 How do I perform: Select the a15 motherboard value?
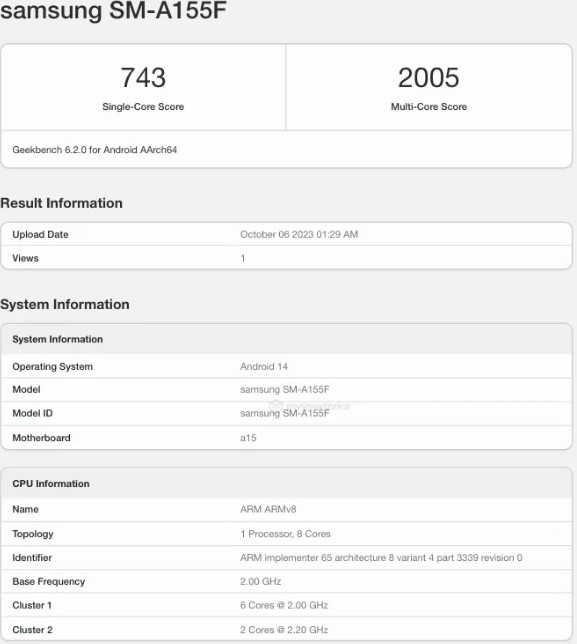(248, 438)
